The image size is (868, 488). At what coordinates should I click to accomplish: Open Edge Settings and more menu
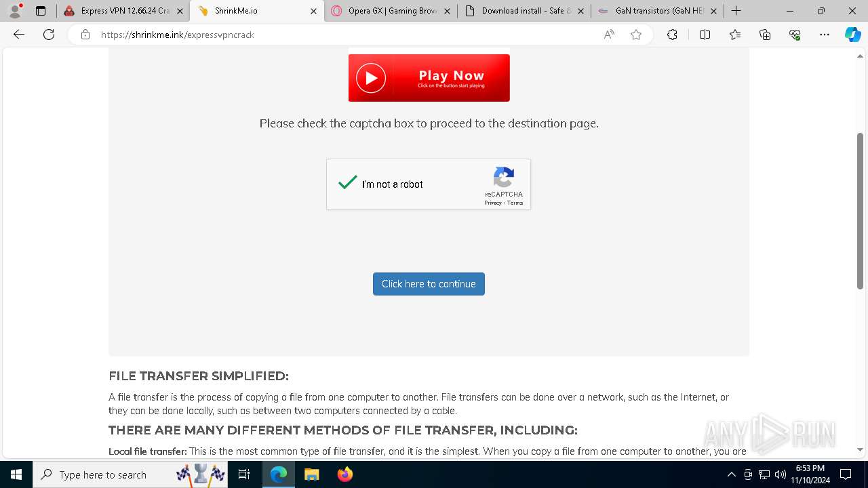pyautogui.click(x=825, y=35)
